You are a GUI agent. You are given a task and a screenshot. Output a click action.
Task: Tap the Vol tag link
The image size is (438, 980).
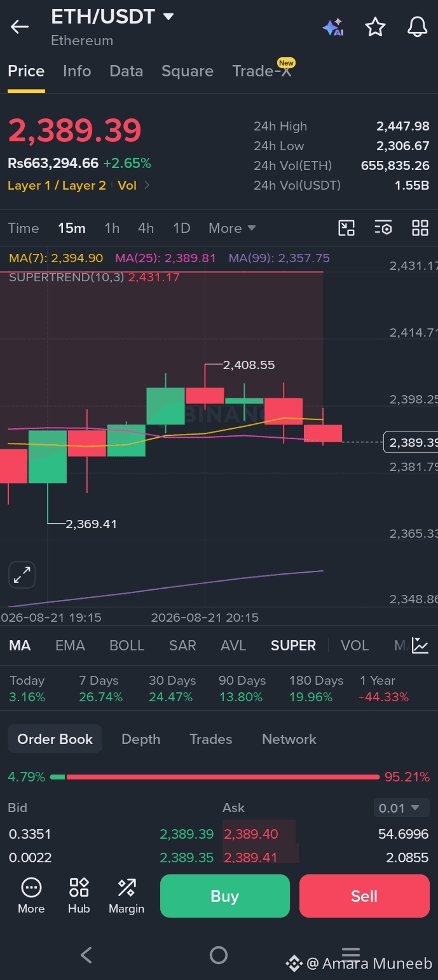pyautogui.click(x=127, y=185)
